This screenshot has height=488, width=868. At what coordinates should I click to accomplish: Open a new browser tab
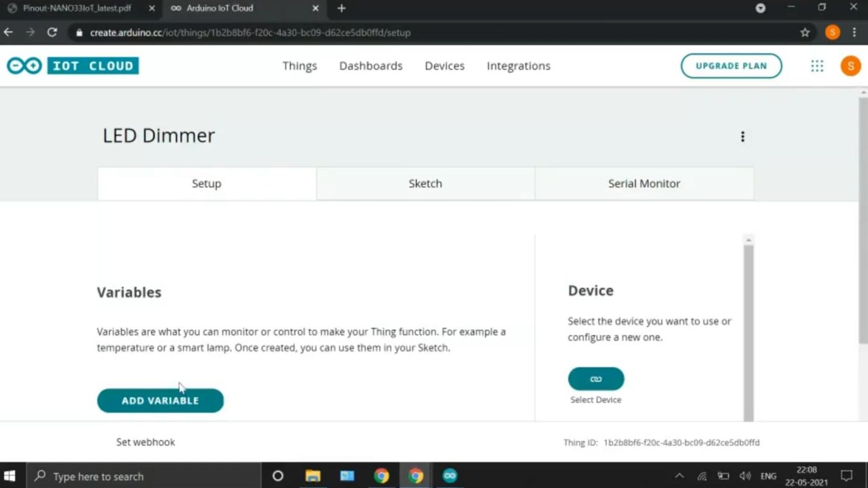[341, 9]
